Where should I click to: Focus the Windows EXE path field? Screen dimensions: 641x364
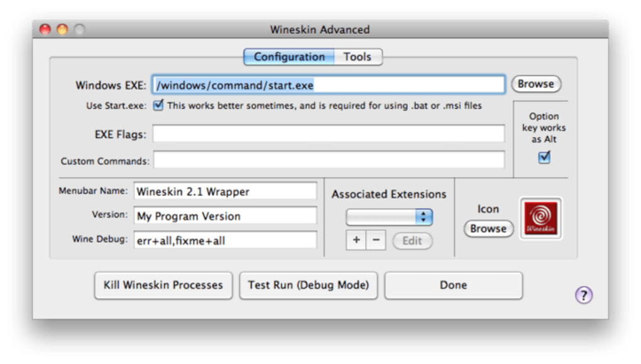coord(329,85)
